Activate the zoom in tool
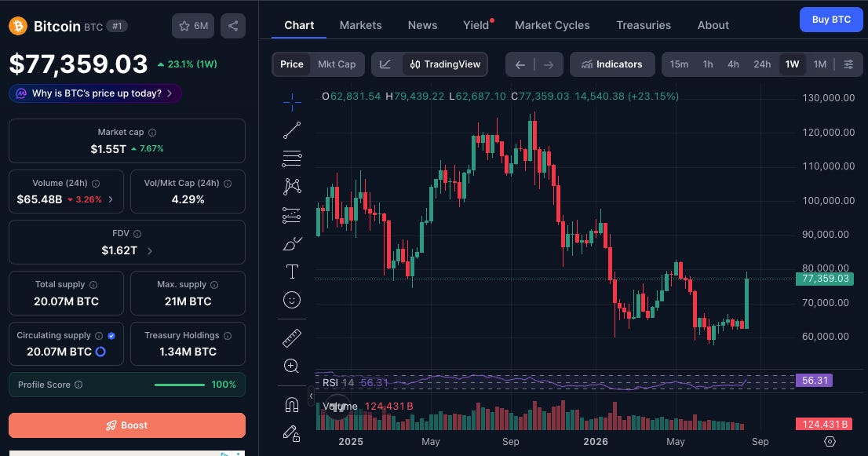The height and width of the screenshot is (456, 868). 292,366
